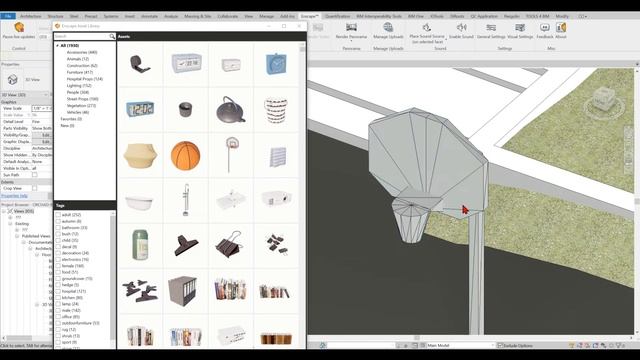640x360 pixels.
Task: Open the File tab
Action: [x=8, y=16]
